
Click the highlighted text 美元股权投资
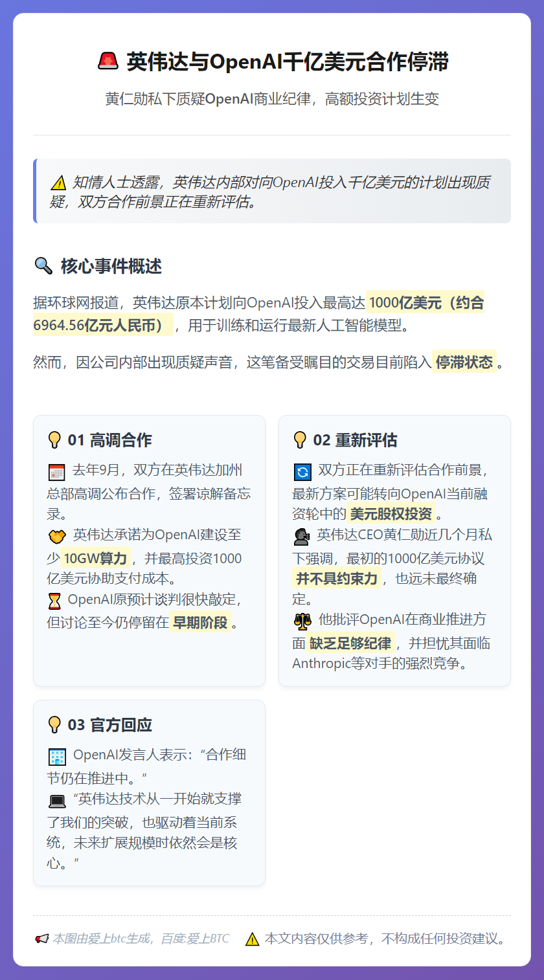[391, 515]
